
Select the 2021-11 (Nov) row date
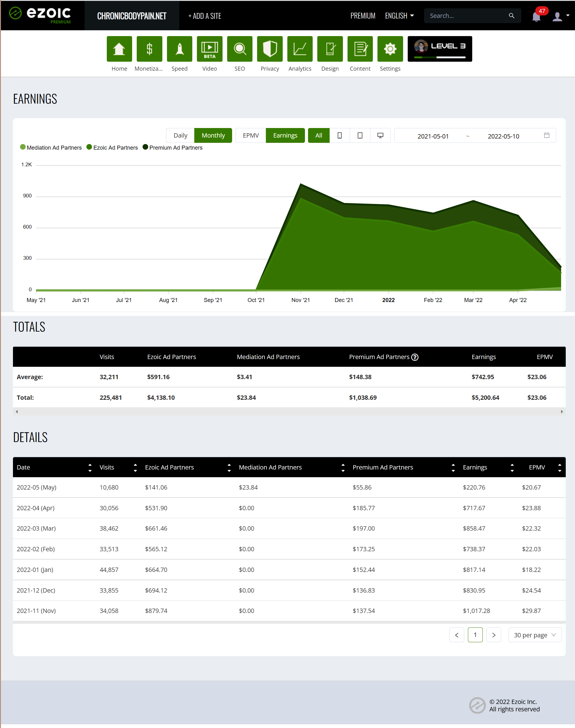tap(36, 611)
